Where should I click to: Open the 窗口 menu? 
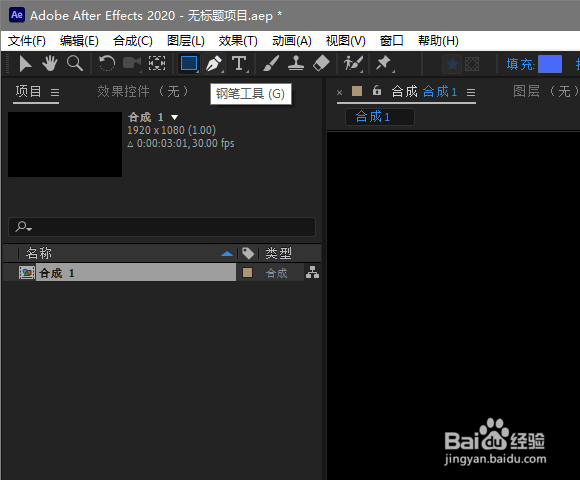tap(392, 41)
